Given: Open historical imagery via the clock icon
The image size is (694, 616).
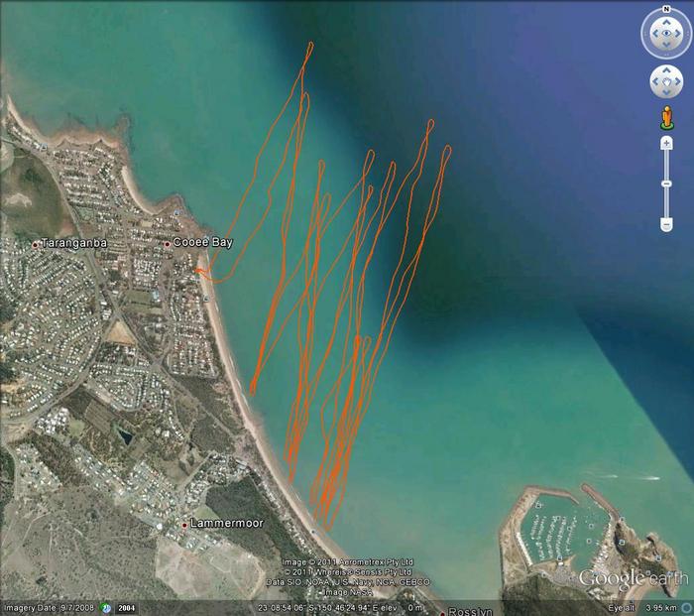Looking at the screenshot, I should pyautogui.click(x=104, y=607).
